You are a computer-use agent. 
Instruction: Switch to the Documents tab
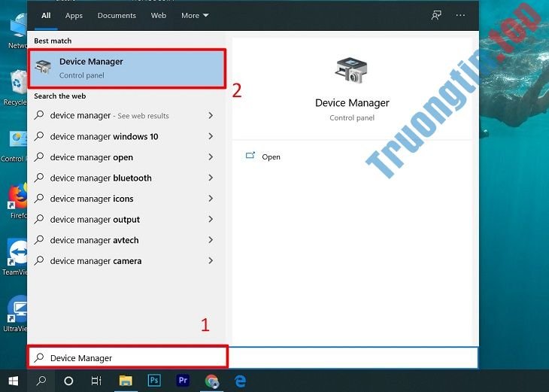pos(117,15)
